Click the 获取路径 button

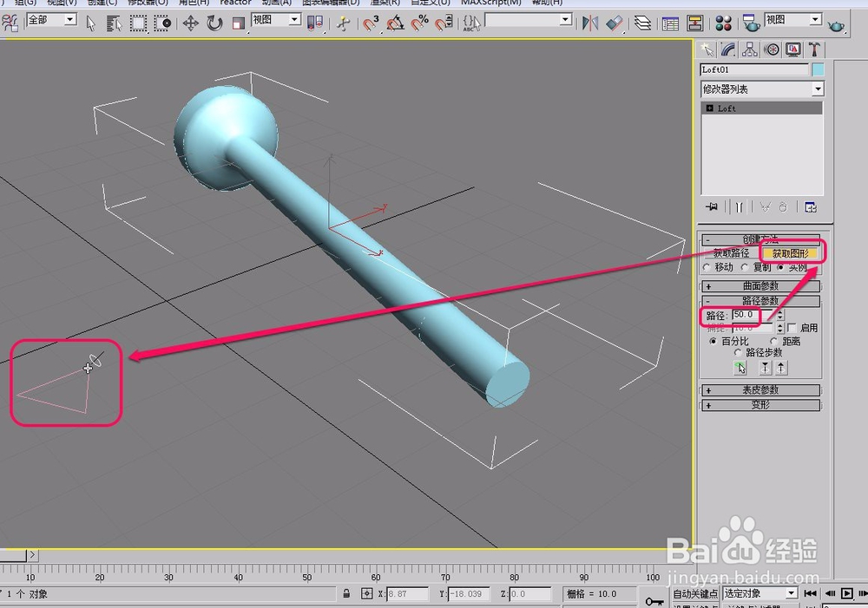click(x=731, y=253)
